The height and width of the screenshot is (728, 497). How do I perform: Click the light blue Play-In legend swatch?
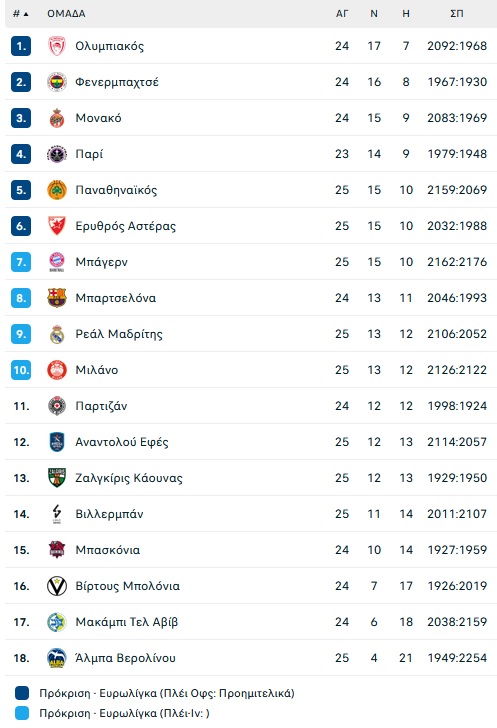click(22, 713)
